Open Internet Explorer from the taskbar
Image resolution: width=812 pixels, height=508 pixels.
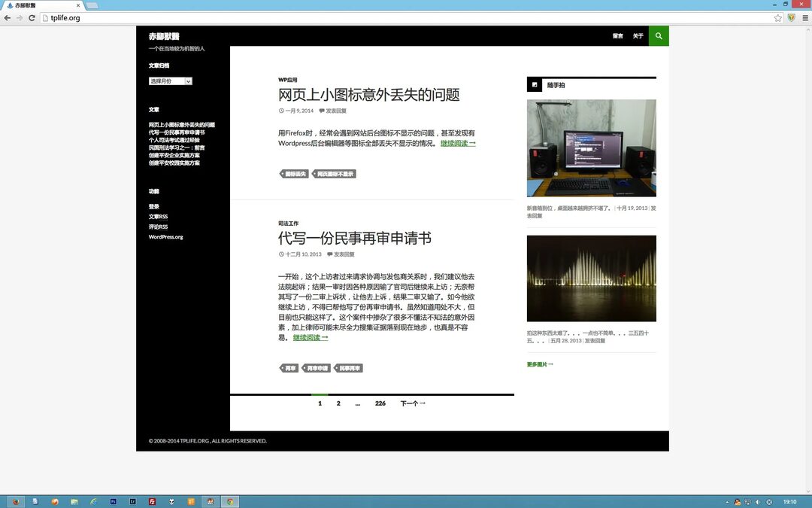[x=93, y=501]
